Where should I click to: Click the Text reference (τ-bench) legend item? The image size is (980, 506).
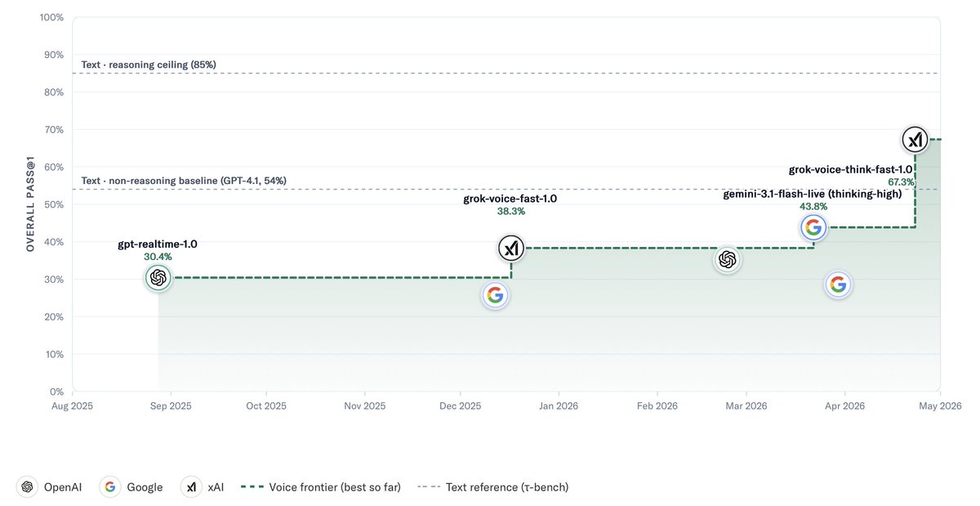pyautogui.click(x=492, y=487)
